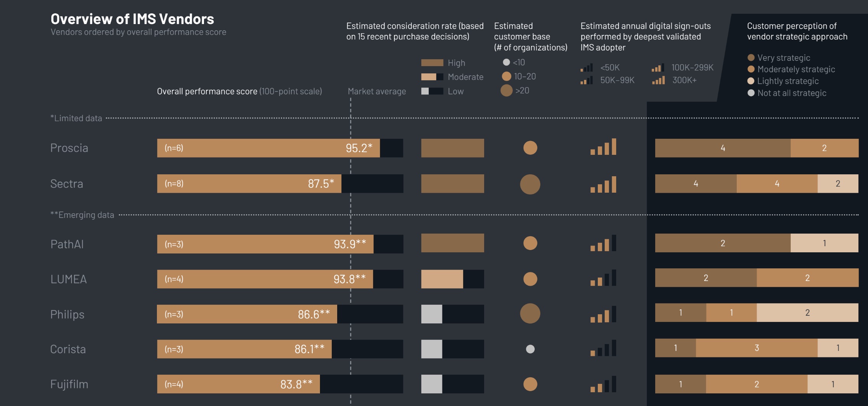This screenshot has height=406, width=868.
Task: Click the 300K+ legend signal bars icon
Action: [x=658, y=80]
